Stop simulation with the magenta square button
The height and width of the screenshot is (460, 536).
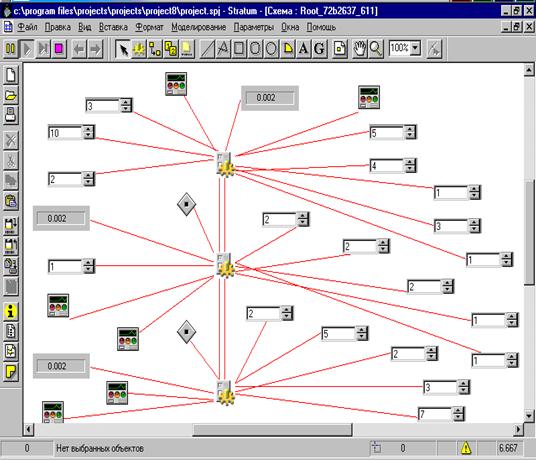(59, 49)
